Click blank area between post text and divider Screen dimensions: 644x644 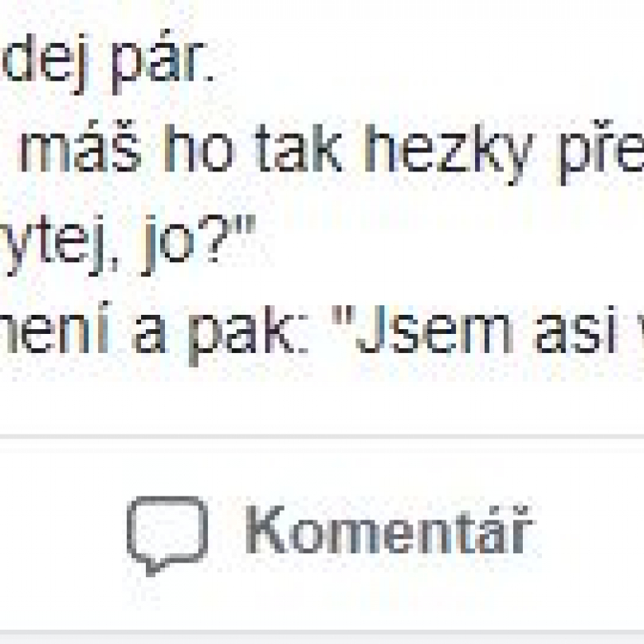point(322,400)
